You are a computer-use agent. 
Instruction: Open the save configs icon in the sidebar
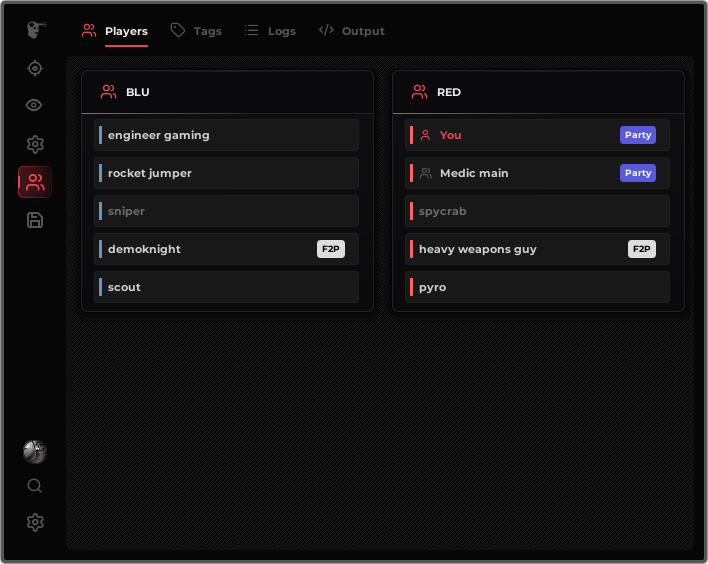(x=35, y=220)
